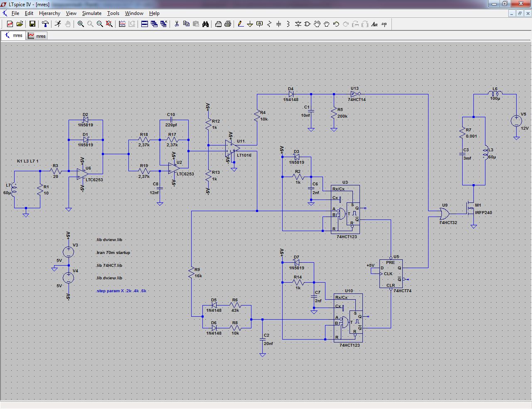This screenshot has width=532, height=409.
Task: Open the Simulate menu
Action: click(92, 13)
